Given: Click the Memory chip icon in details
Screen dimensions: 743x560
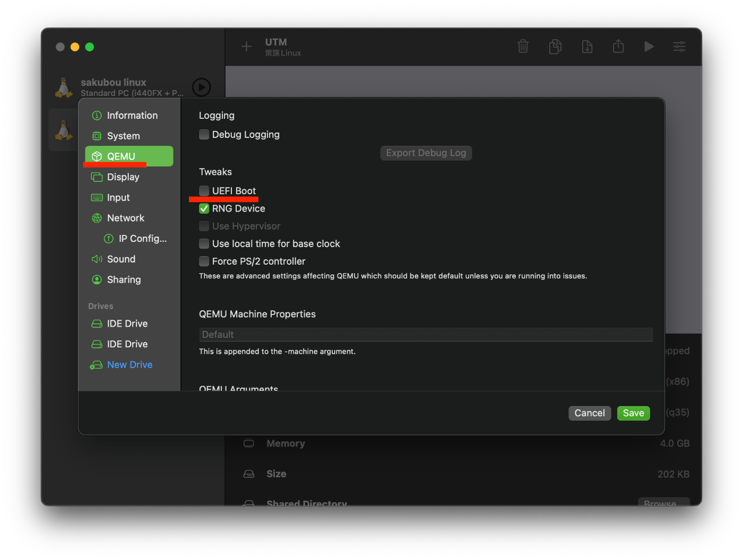Looking at the screenshot, I should coord(248,443).
